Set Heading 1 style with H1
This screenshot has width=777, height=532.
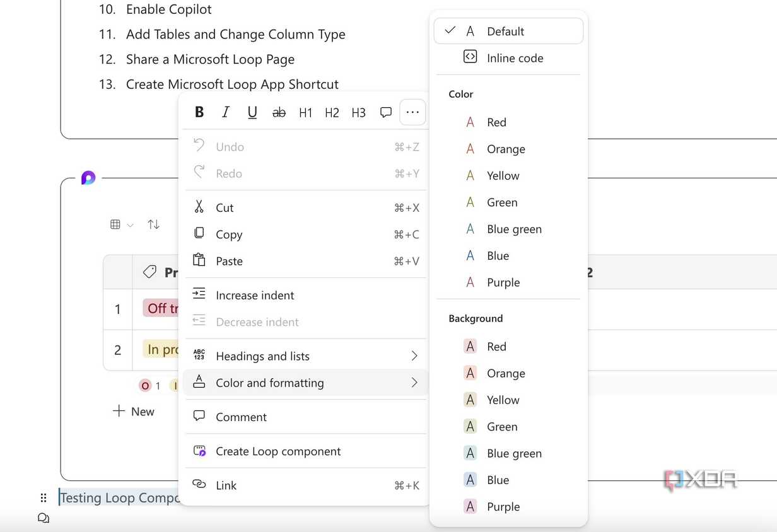(306, 112)
